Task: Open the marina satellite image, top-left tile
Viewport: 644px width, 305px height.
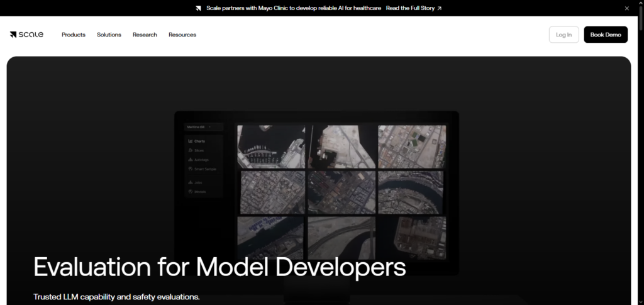Action: pyautogui.click(x=271, y=147)
